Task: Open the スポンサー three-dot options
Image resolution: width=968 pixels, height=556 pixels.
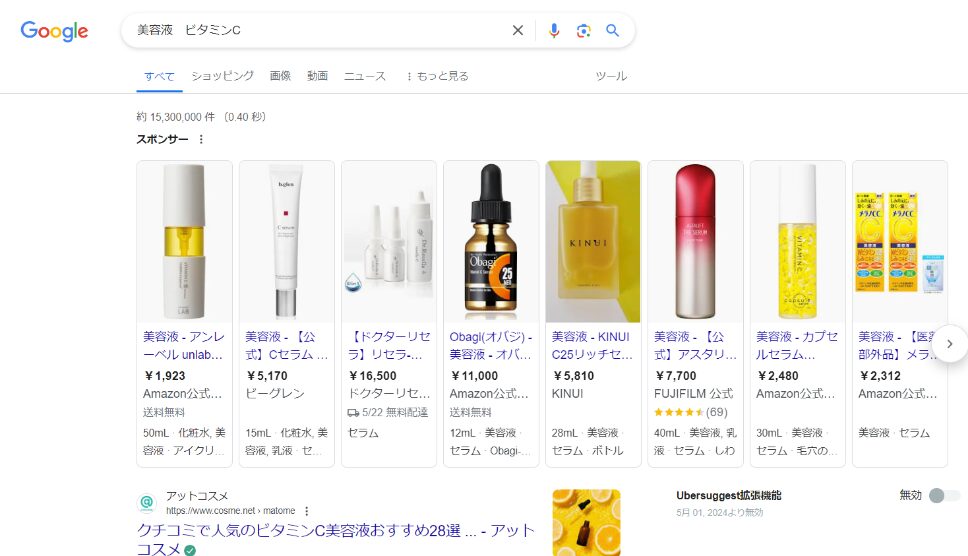Action: click(x=201, y=139)
